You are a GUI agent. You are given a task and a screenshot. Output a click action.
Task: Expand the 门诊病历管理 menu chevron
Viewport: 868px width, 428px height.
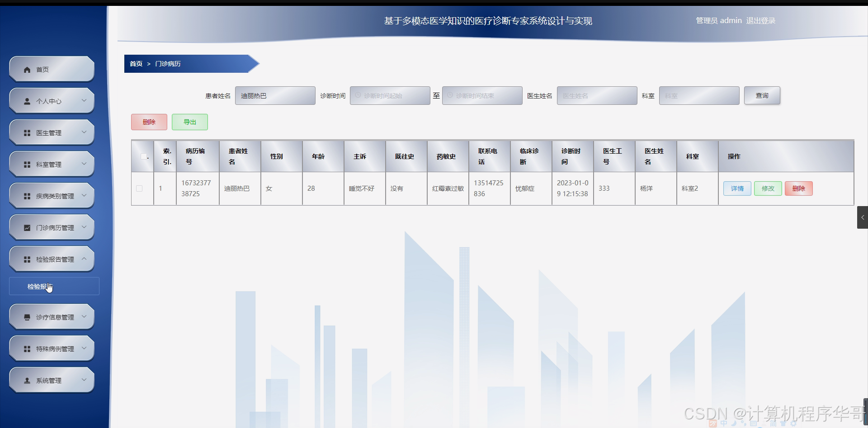tap(84, 227)
